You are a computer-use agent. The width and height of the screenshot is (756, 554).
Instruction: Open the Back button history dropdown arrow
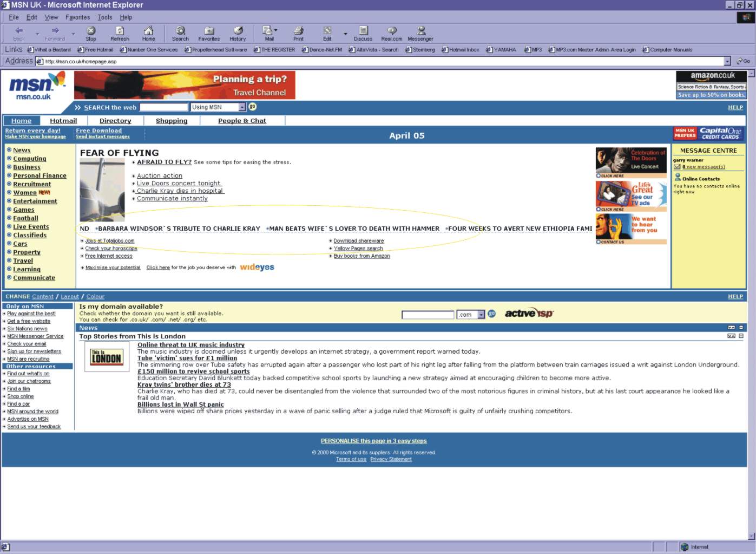(x=37, y=34)
